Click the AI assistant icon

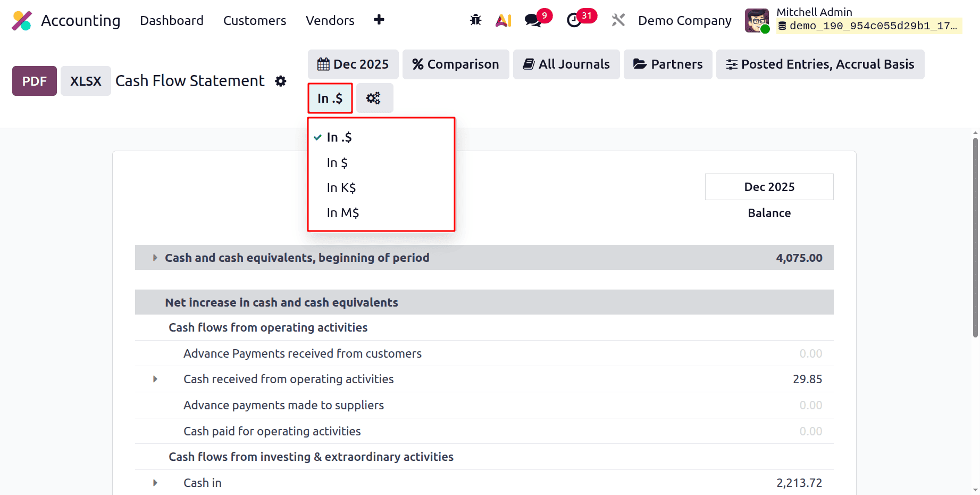pos(503,20)
